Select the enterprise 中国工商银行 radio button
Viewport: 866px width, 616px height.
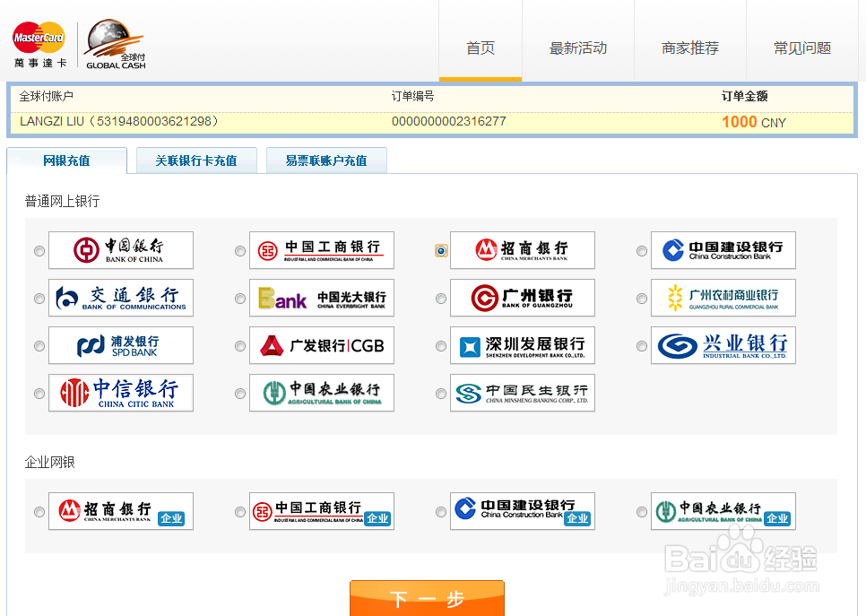[x=239, y=512]
